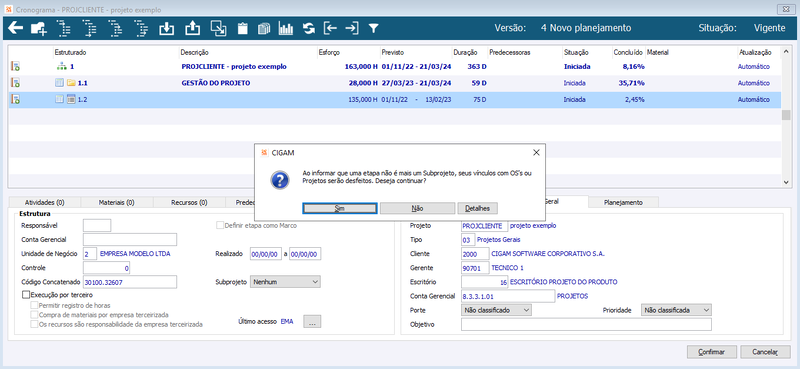Expand the Porte dropdown
The height and width of the screenshot is (369, 800).
point(496,310)
